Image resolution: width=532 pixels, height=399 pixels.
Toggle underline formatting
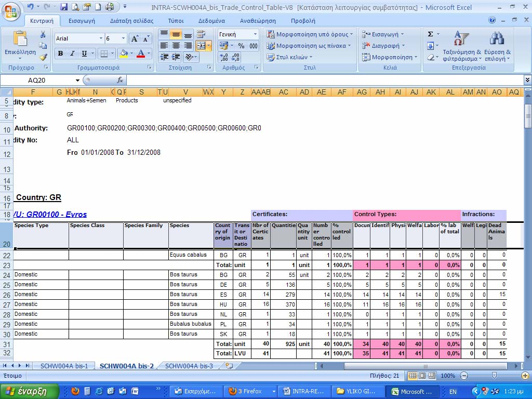click(x=84, y=54)
